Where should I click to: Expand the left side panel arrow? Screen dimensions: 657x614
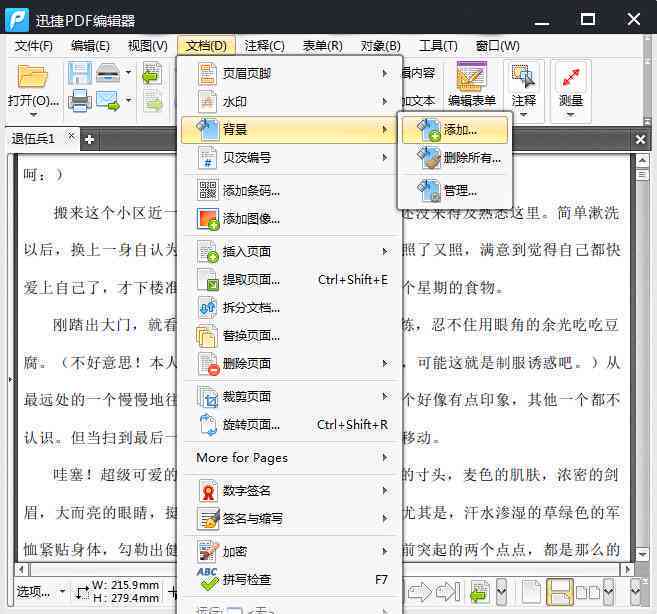(x=10, y=379)
